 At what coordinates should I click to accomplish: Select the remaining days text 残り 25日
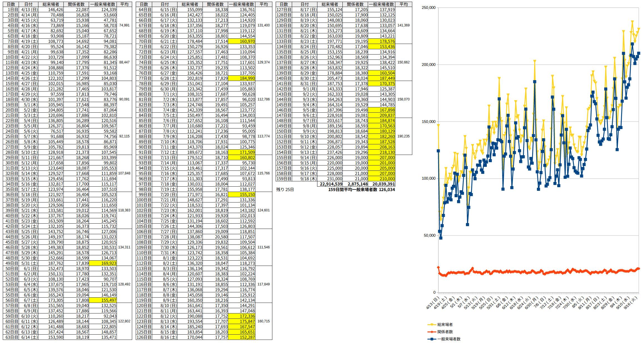pyautogui.click(x=285, y=190)
